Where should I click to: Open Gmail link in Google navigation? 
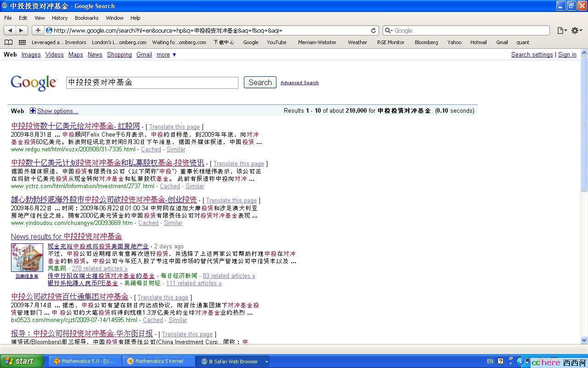pos(144,55)
